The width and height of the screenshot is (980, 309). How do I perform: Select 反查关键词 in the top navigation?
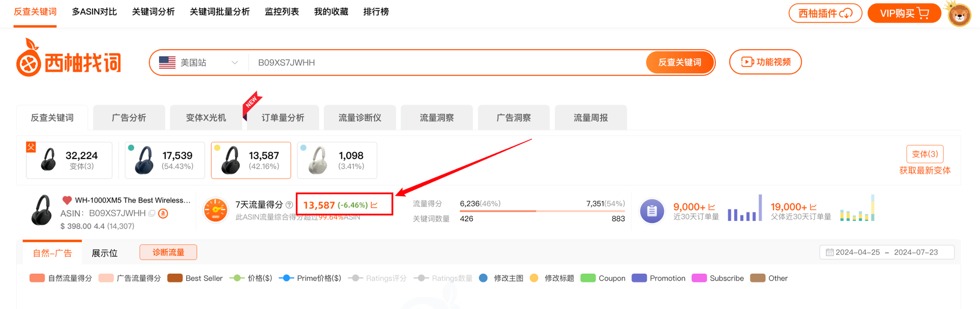(35, 12)
